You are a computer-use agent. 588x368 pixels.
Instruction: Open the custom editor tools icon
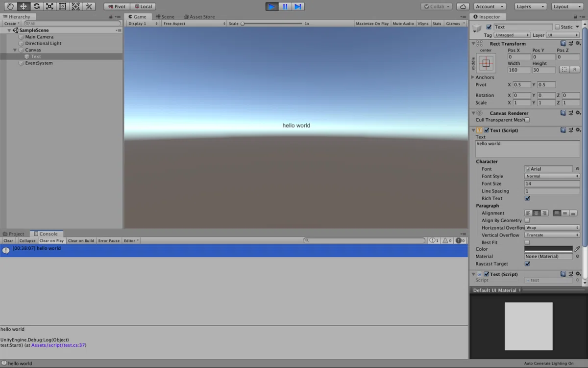pos(89,6)
